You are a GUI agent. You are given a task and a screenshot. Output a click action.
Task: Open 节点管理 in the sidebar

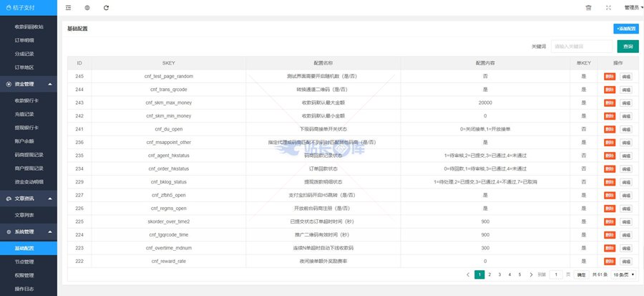25,262
